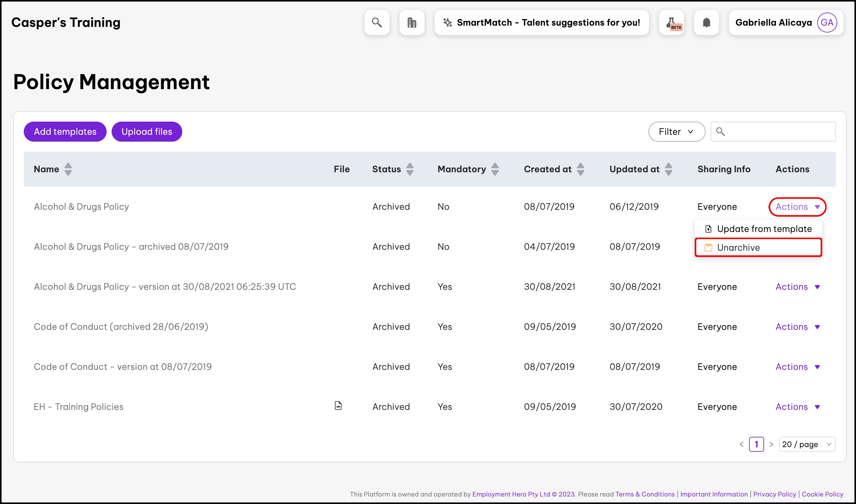Sort by Mandatory column arrows
The image size is (856, 504).
tap(495, 169)
